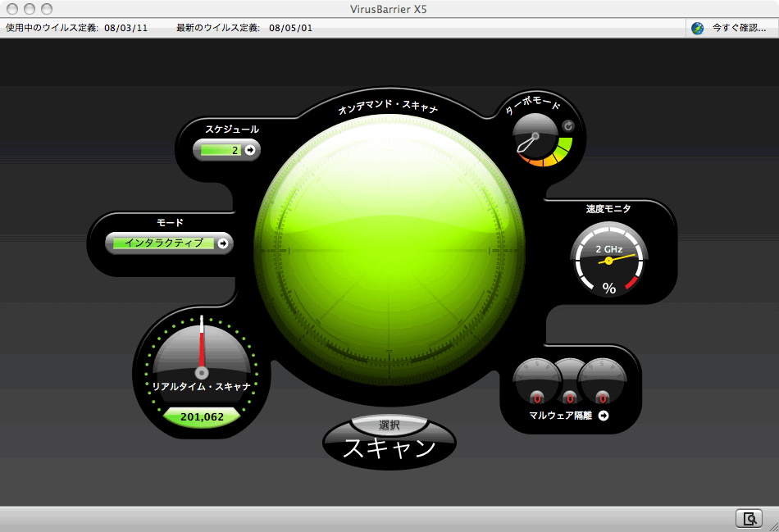Click 今すぐ確認 to check for updates
The width and height of the screenshot is (779, 532).
pos(739,29)
